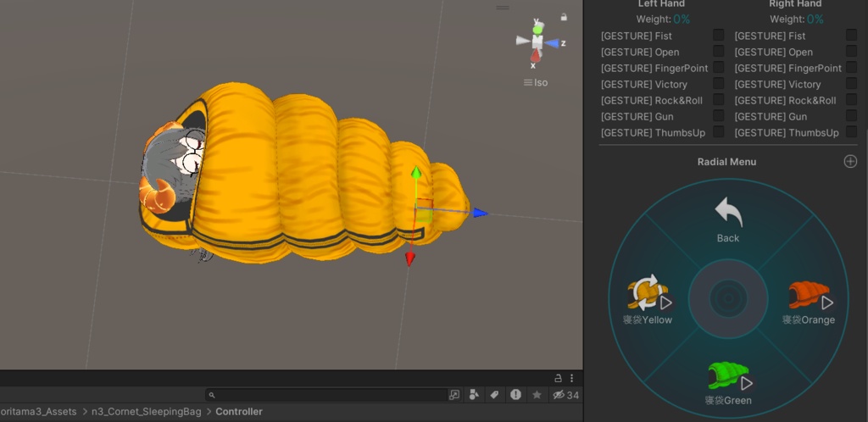Enable Right Hand Open gesture checkbox
Screen dimensions: 868x422
click(x=851, y=51)
